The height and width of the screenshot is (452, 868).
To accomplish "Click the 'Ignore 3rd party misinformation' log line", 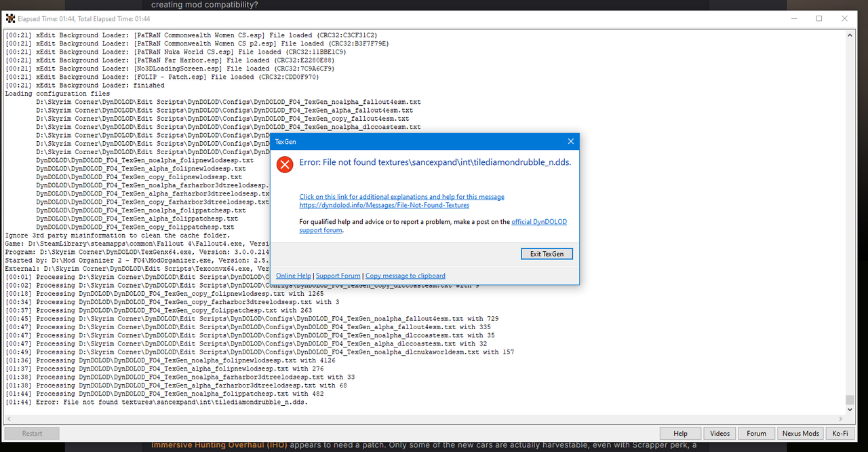I will point(117,236).
